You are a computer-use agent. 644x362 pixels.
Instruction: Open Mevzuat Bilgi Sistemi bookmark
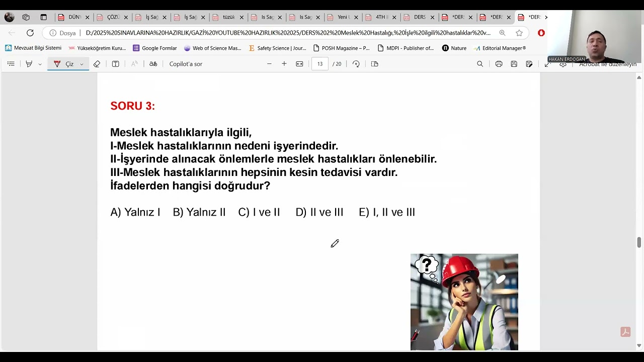33,48
